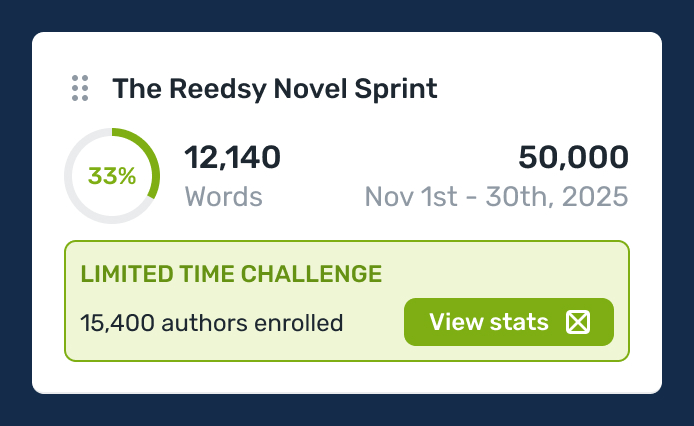694x426 pixels.
Task: Click the green filled arc of progress ring
Action: [152, 160]
